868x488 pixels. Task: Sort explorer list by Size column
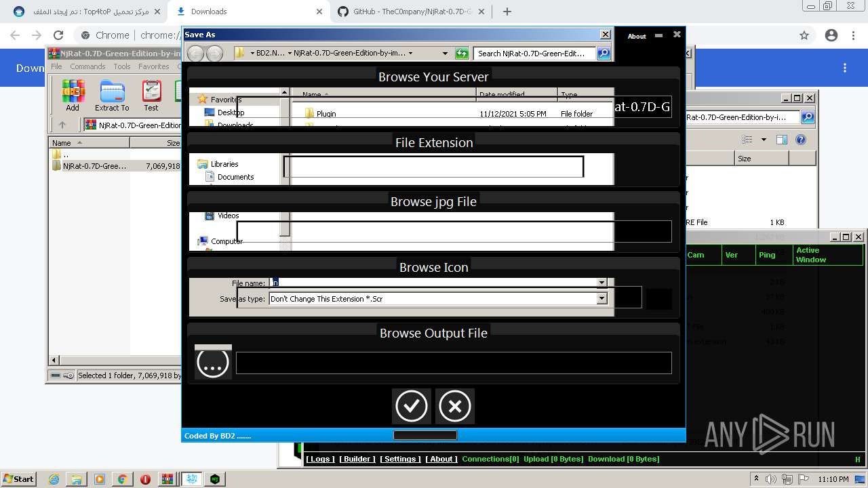coord(762,159)
